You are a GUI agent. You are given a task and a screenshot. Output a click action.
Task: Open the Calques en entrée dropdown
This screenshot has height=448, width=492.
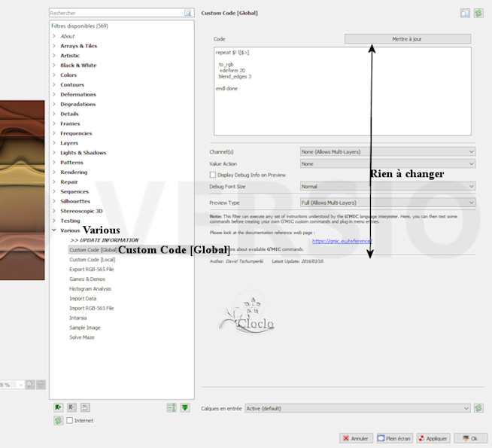[x=357, y=408]
